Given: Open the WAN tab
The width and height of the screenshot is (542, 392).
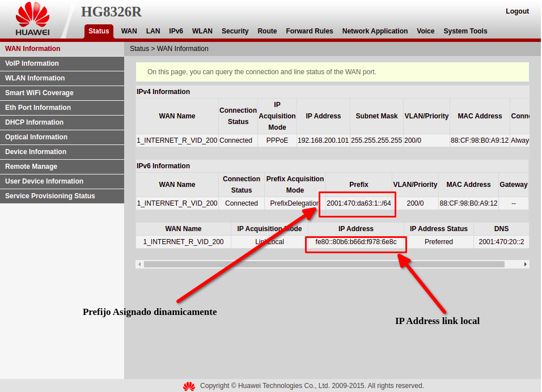Looking at the screenshot, I should (129, 31).
